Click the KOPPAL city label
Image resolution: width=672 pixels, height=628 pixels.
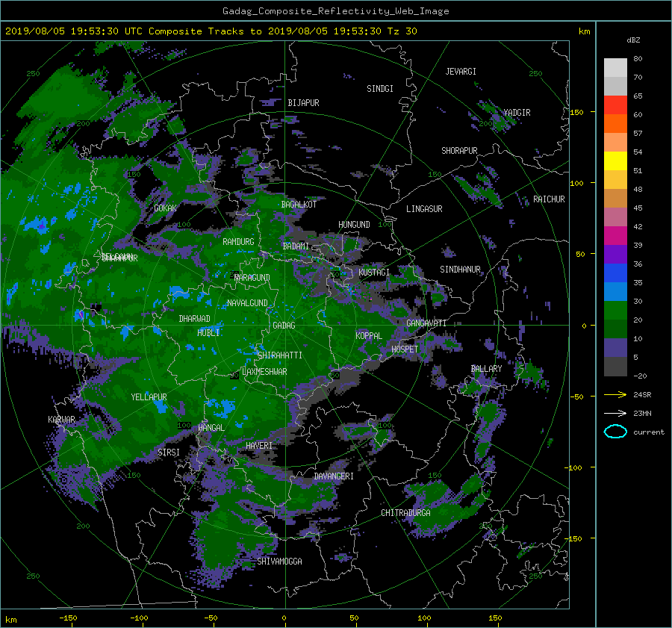click(x=369, y=336)
